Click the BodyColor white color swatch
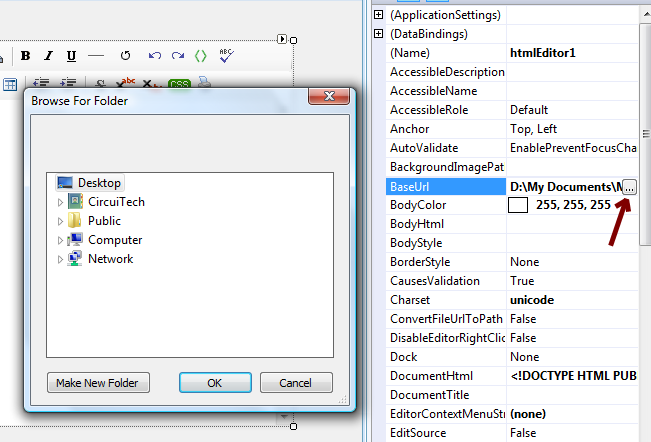This screenshot has height=442, width=651. [518, 205]
